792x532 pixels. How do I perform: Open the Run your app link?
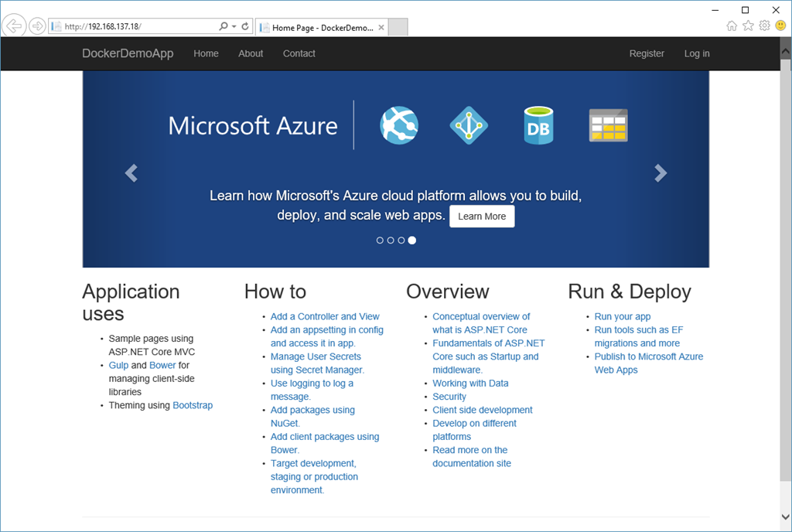point(623,316)
